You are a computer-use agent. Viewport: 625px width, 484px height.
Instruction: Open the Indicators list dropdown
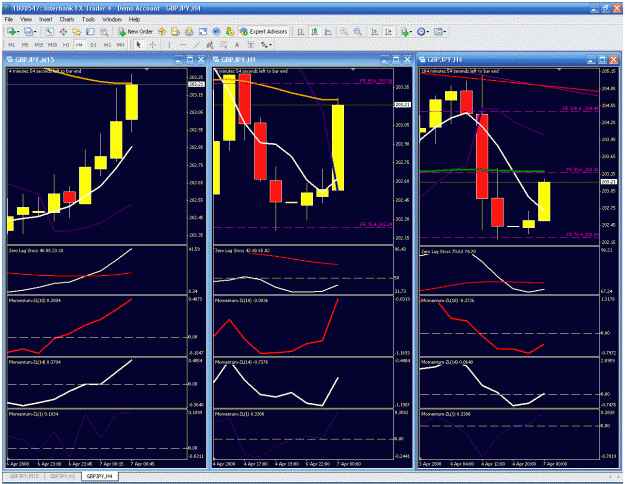(x=407, y=31)
